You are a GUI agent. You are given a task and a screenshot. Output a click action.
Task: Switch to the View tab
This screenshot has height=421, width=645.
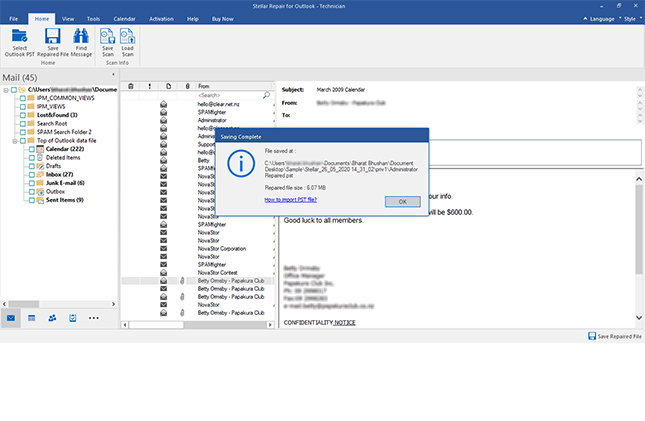[x=68, y=19]
